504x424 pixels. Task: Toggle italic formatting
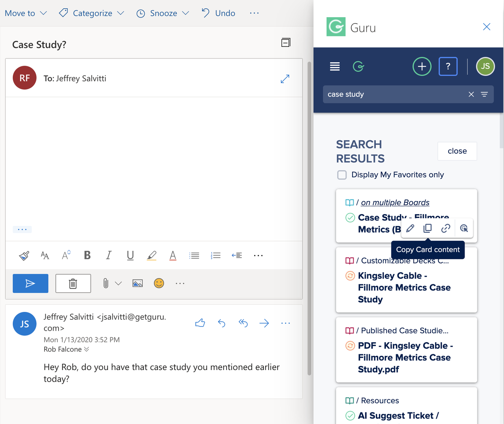click(x=108, y=255)
